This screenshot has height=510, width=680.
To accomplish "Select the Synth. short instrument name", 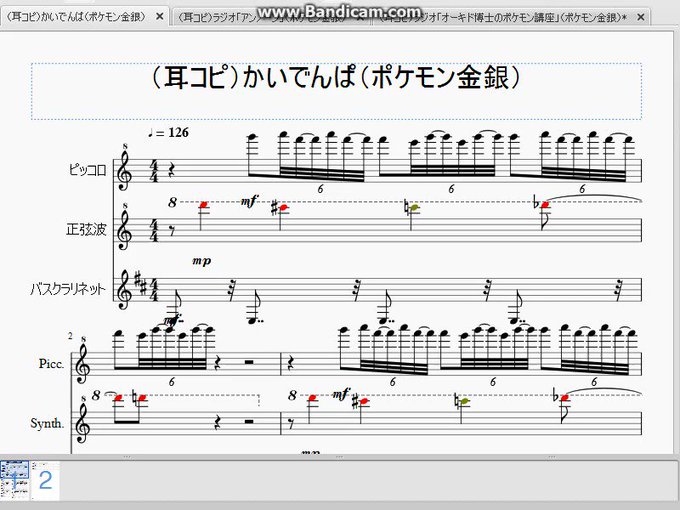I will coord(47,423).
